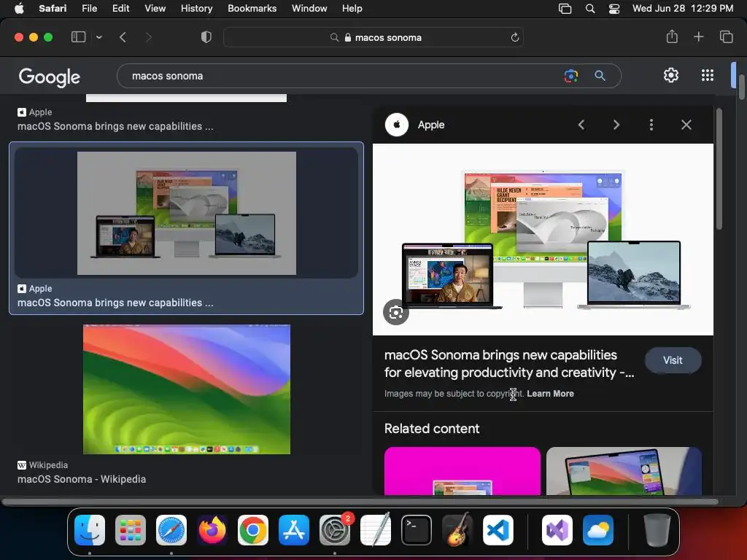The width and height of the screenshot is (747, 560).
Task: Open the Trash in the Dock
Action: 657,530
